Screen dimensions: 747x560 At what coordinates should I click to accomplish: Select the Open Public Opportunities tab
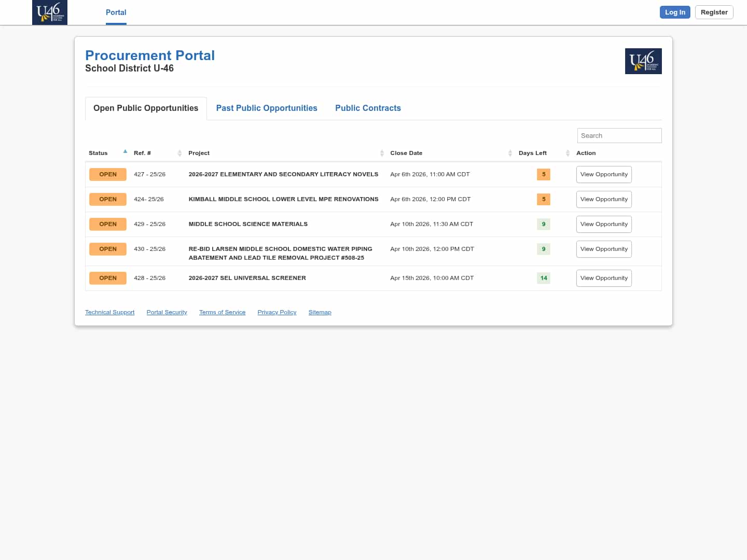[x=146, y=108]
